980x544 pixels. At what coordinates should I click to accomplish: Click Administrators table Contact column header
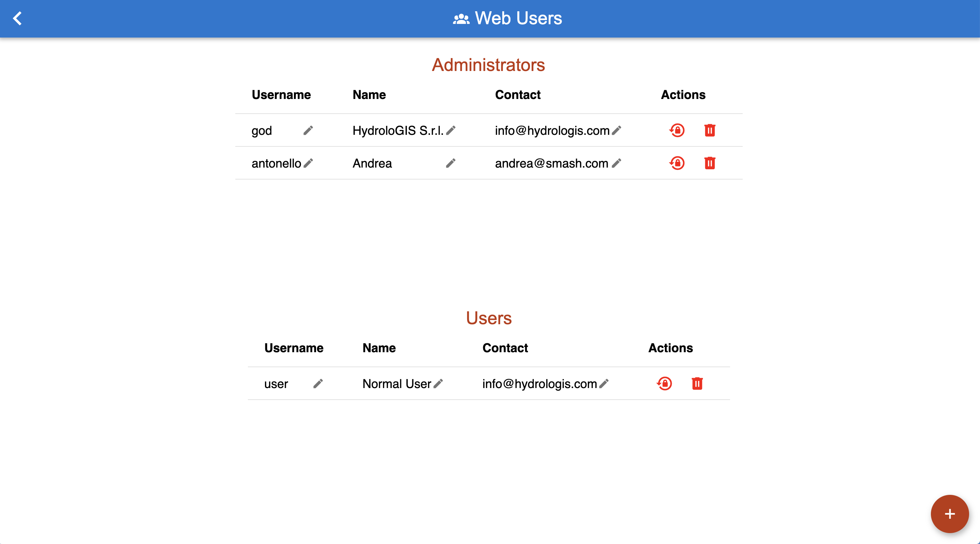pos(517,95)
